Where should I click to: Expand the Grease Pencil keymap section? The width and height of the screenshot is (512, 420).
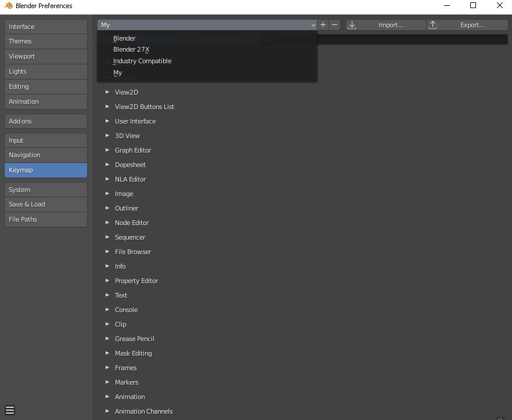(107, 338)
